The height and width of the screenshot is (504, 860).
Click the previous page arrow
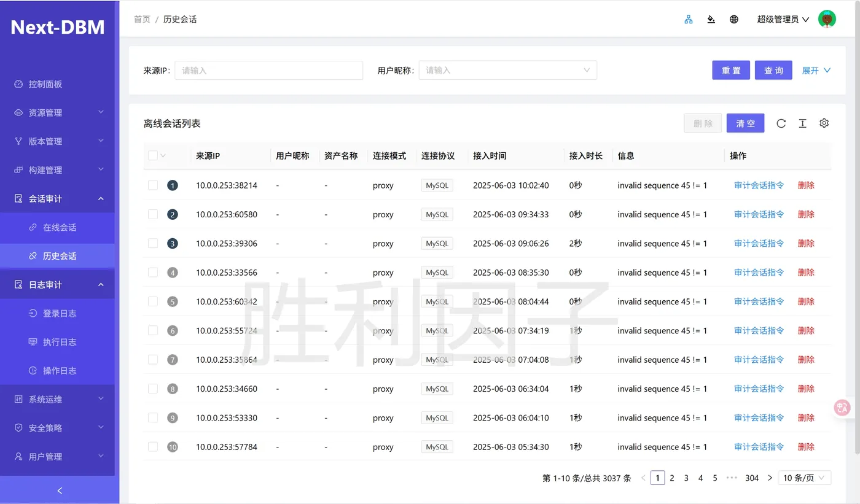point(643,478)
